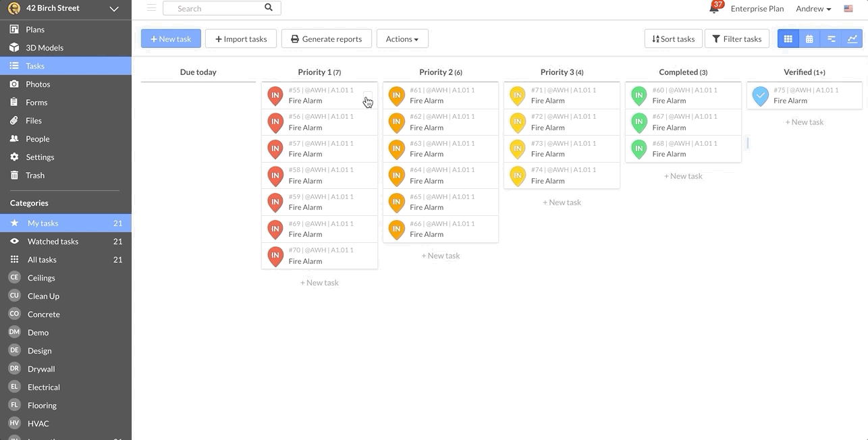Viewport: 868px width, 440px height.
Task: Open the Andrew account menu
Action: 813,8
